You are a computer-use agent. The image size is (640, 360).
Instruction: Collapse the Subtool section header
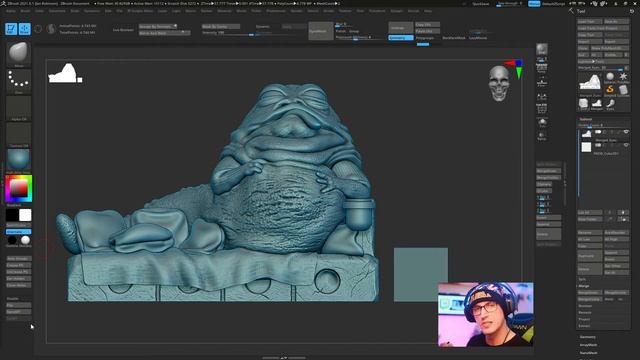585,119
